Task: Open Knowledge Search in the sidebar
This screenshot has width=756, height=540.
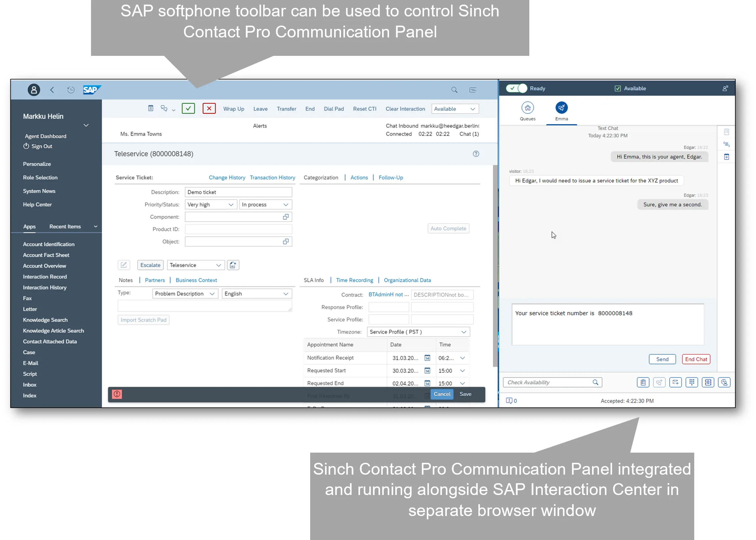Action: tap(45, 320)
